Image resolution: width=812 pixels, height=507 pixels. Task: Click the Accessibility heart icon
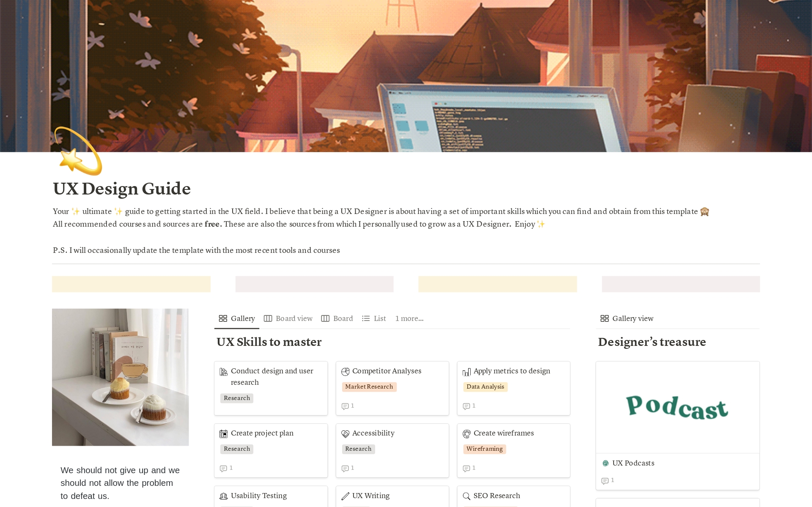pos(345,434)
